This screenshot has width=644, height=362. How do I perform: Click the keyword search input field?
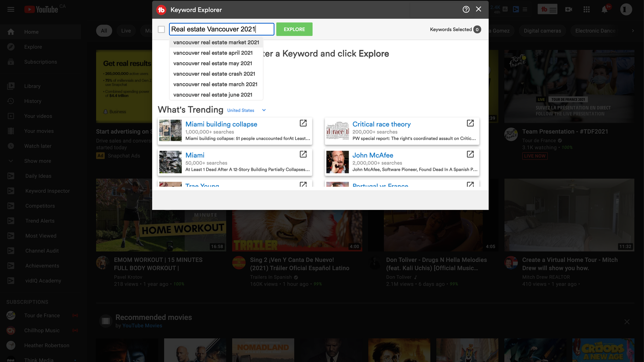pyautogui.click(x=221, y=29)
